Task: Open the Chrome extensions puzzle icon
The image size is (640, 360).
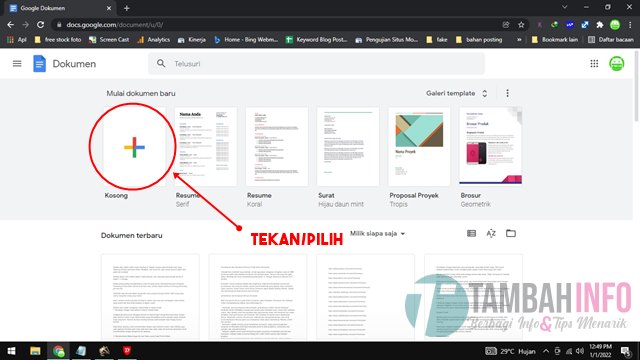Action: point(600,25)
